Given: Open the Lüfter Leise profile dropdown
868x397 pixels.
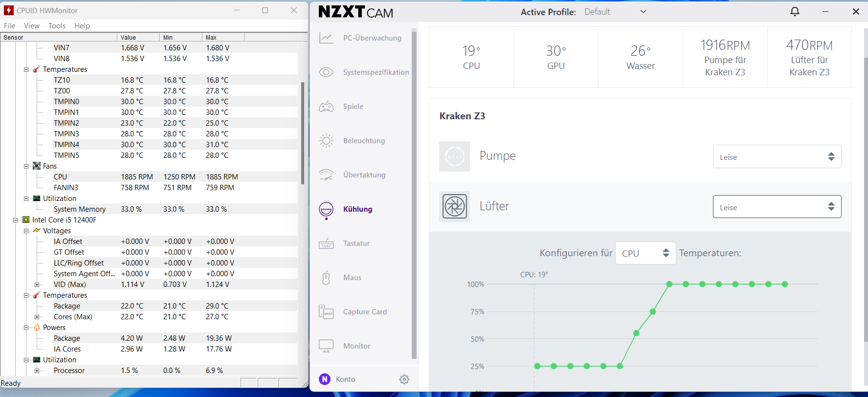Looking at the screenshot, I should [x=777, y=206].
